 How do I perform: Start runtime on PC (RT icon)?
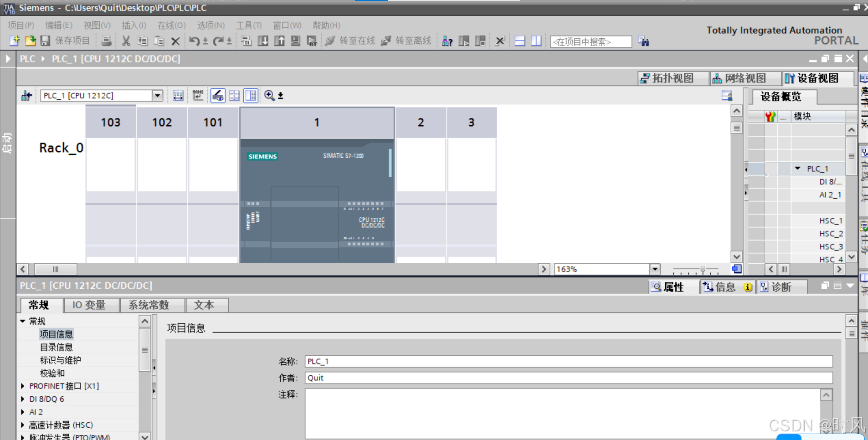tap(312, 41)
